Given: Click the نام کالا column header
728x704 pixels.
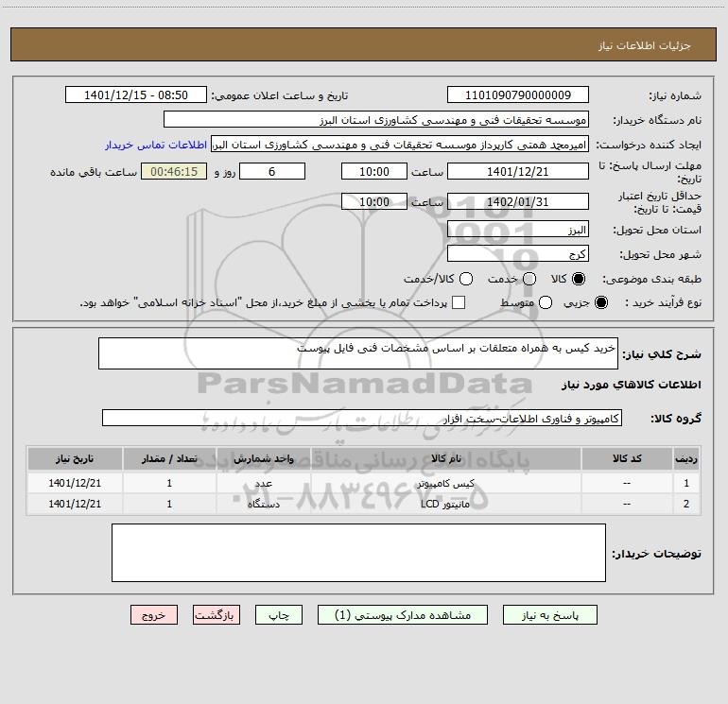Looking at the screenshot, I should tap(445, 459).
